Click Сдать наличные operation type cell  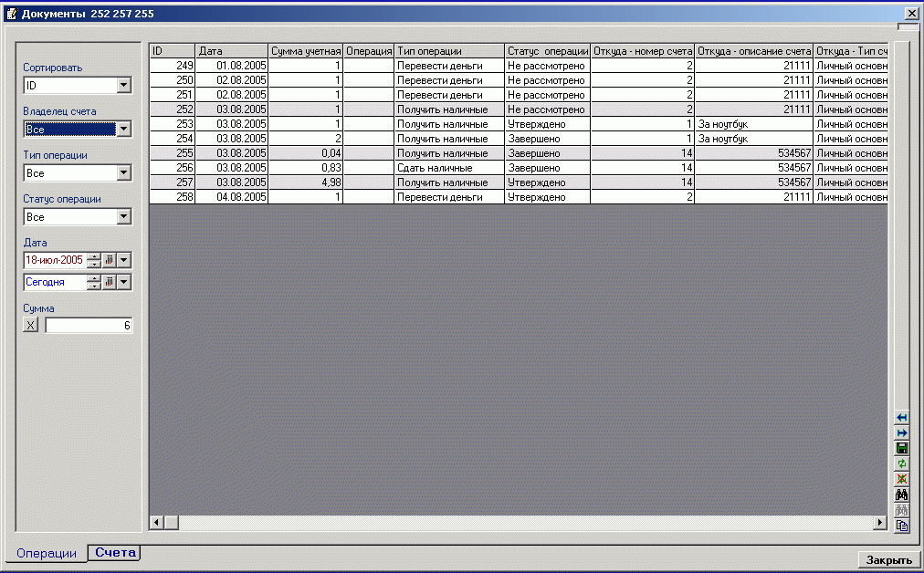pos(449,168)
